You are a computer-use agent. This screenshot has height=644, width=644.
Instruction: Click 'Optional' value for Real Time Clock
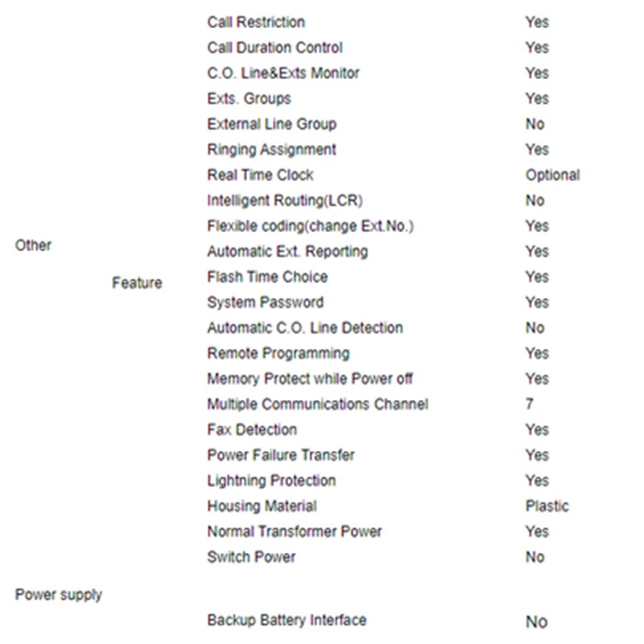point(552,175)
